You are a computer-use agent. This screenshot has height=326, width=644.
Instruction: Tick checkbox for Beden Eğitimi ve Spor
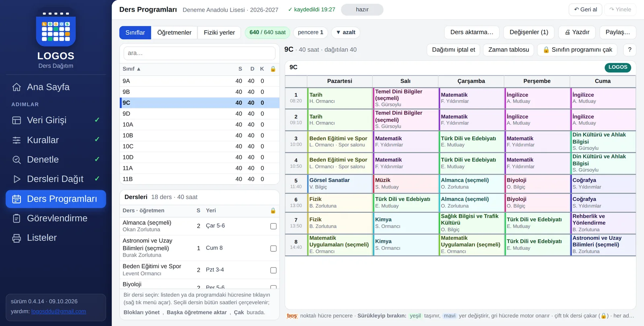(273, 270)
